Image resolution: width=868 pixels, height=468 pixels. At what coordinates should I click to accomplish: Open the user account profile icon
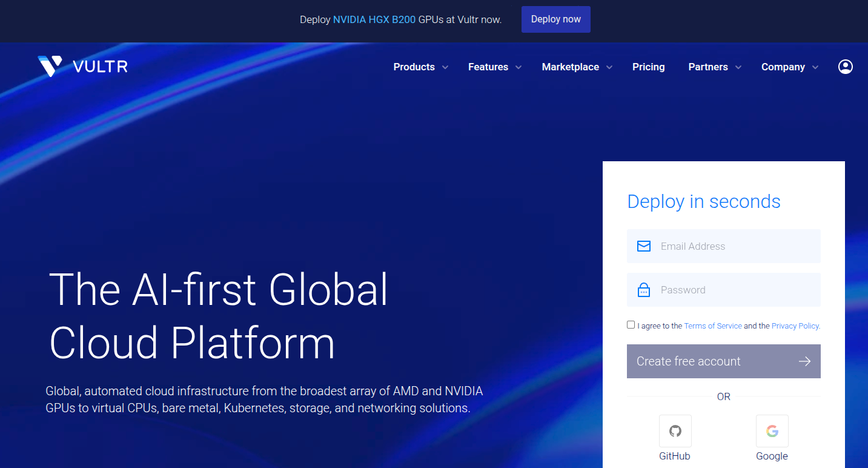(845, 67)
